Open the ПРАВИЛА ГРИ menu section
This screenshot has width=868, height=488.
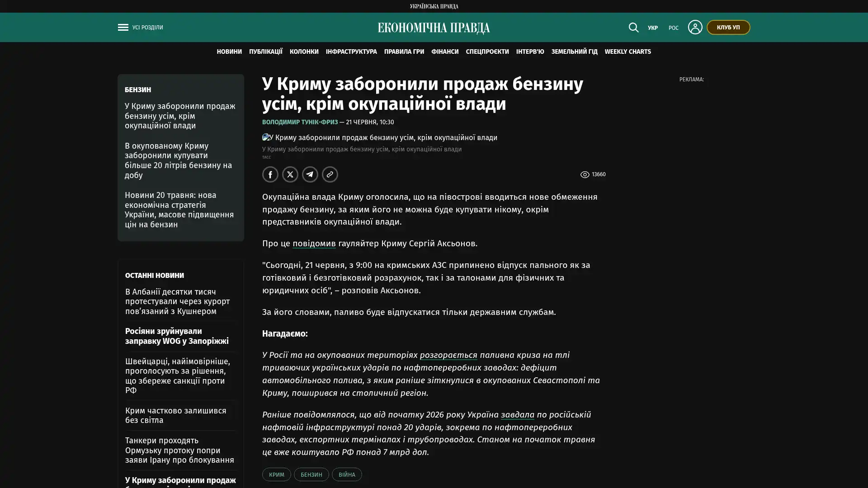click(404, 52)
